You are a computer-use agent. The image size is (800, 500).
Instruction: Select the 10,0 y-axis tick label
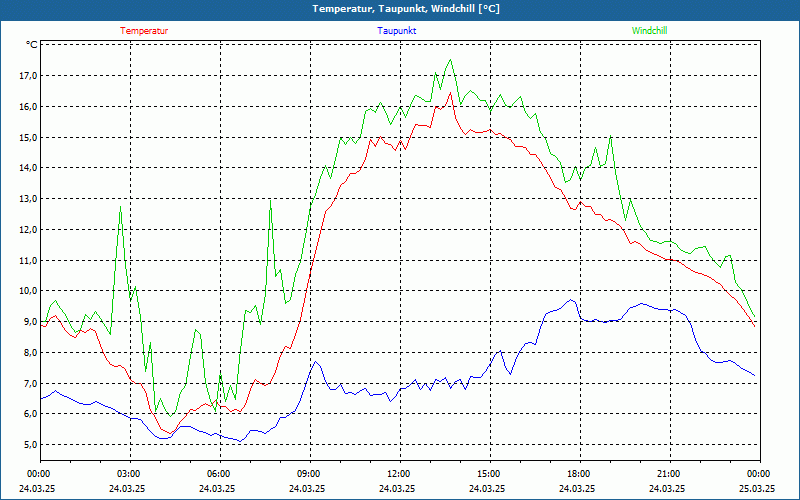(27, 291)
